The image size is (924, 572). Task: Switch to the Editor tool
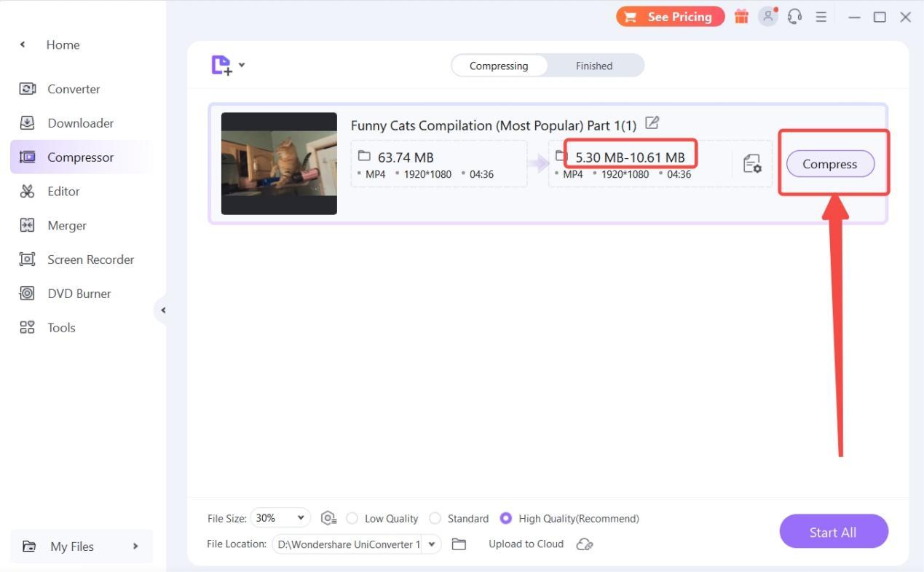[x=64, y=191]
